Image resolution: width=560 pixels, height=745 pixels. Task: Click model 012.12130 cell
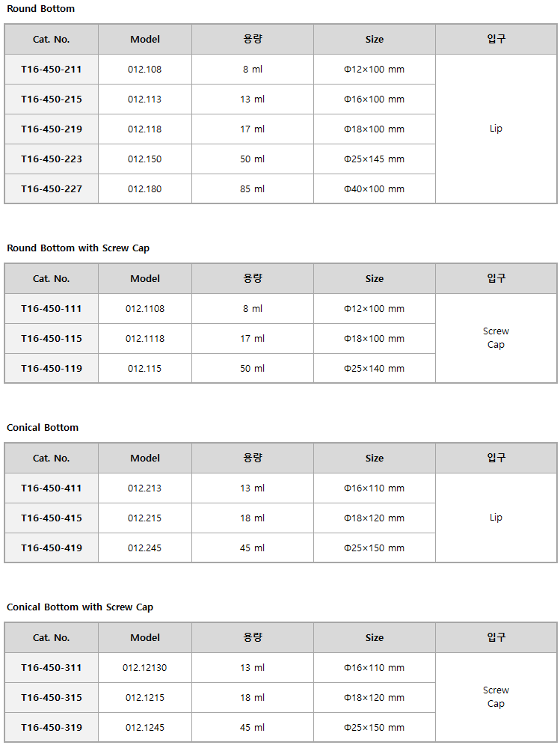tap(145, 668)
